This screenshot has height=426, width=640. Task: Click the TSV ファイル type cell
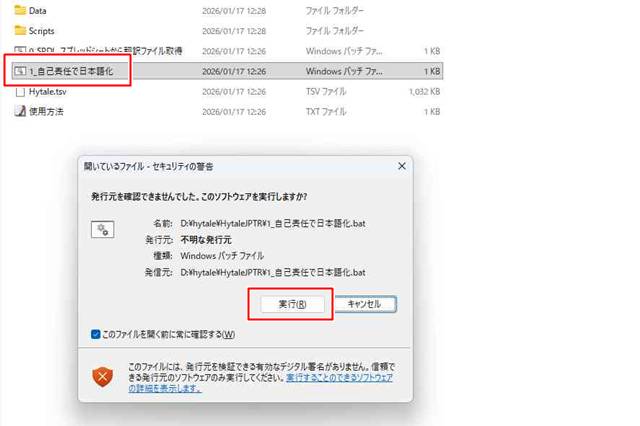click(x=326, y=91)
